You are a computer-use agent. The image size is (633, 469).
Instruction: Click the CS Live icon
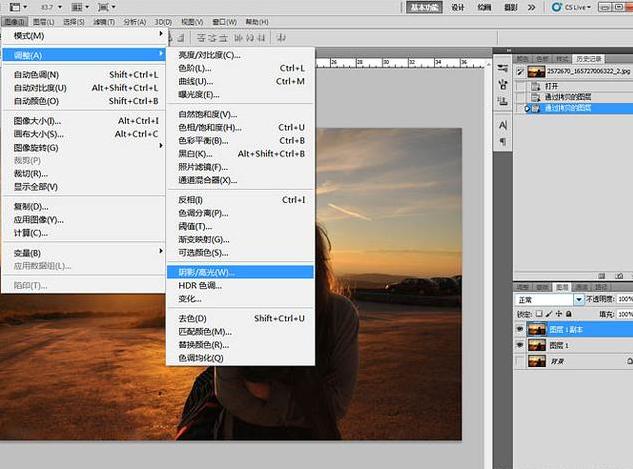coord(557,7)
